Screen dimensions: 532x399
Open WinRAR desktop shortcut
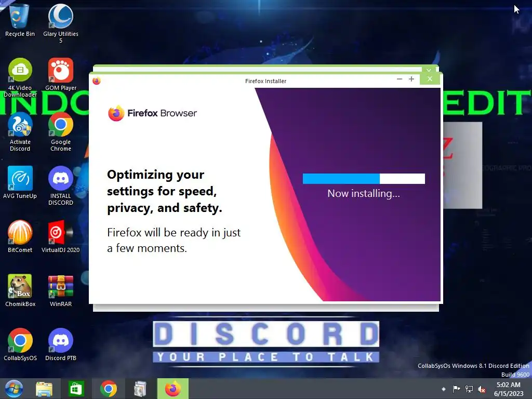tap(61, 290)
